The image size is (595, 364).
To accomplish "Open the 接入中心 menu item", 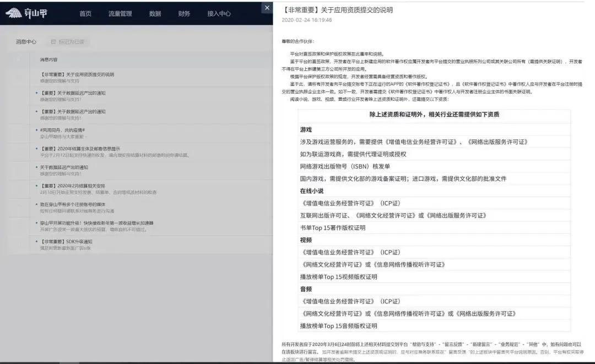I will [x=221, y=13].
